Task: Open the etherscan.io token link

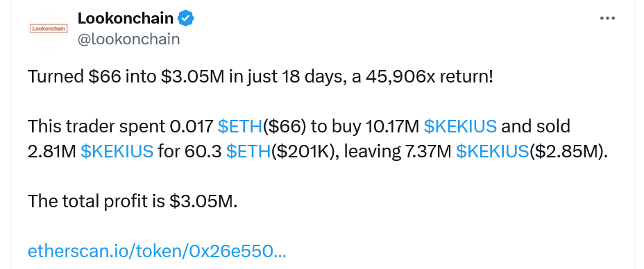Action: coord(157,251)
